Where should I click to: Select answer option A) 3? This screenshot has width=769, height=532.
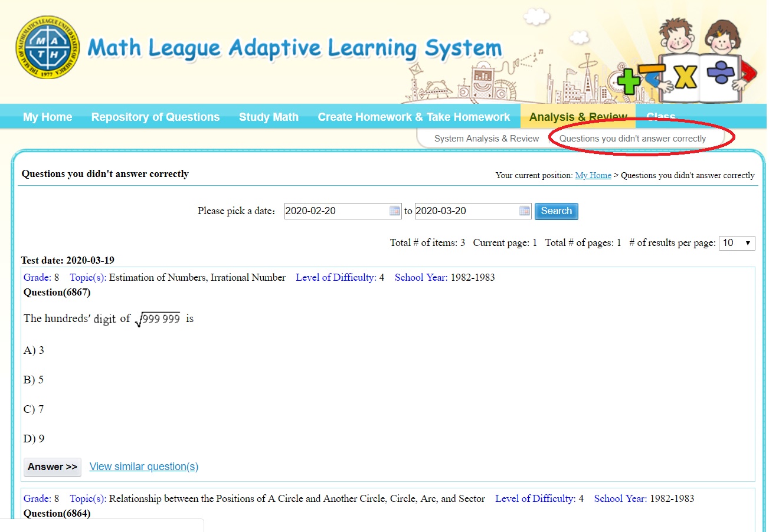click(34, 350)
